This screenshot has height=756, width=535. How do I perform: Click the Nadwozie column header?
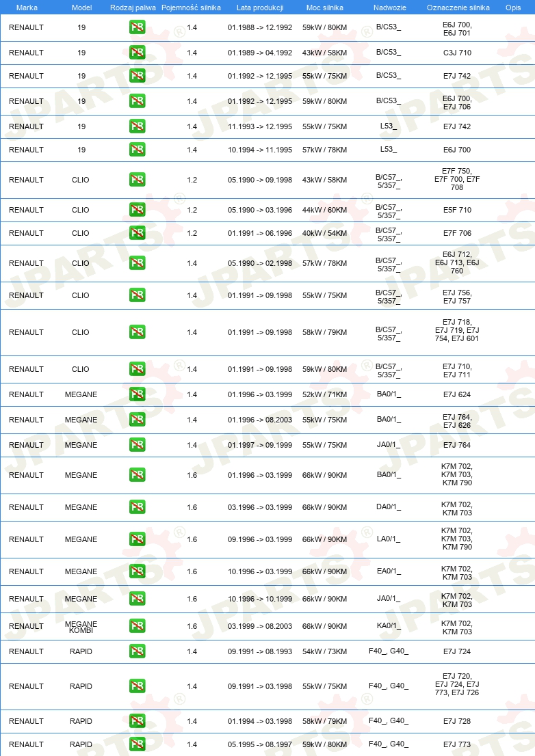tap(390, 8)
